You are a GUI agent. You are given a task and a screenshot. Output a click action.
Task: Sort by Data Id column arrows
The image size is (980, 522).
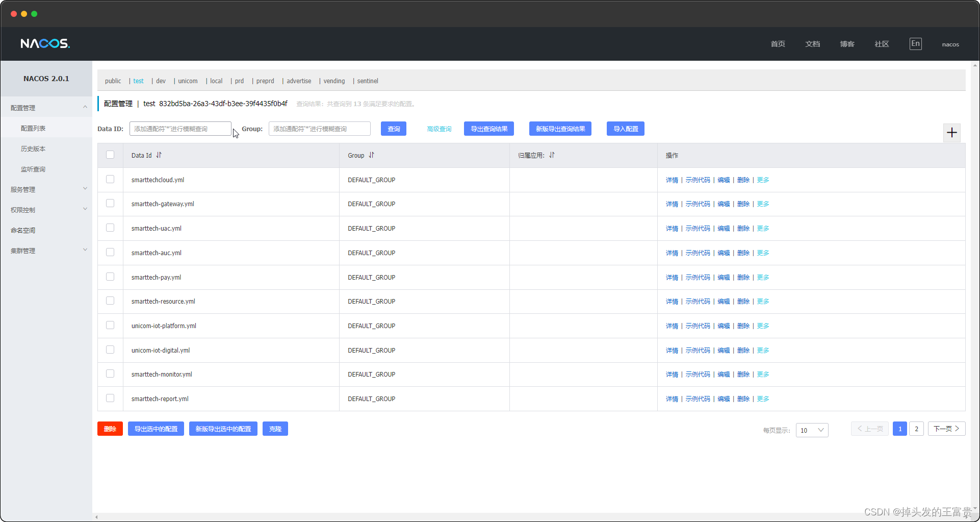[159, 155]
